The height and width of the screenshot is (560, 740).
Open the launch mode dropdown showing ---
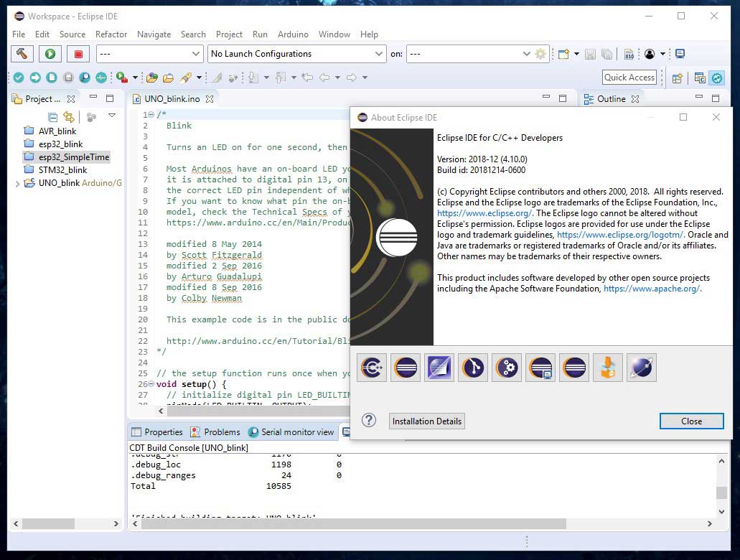(x=149, y=54)
